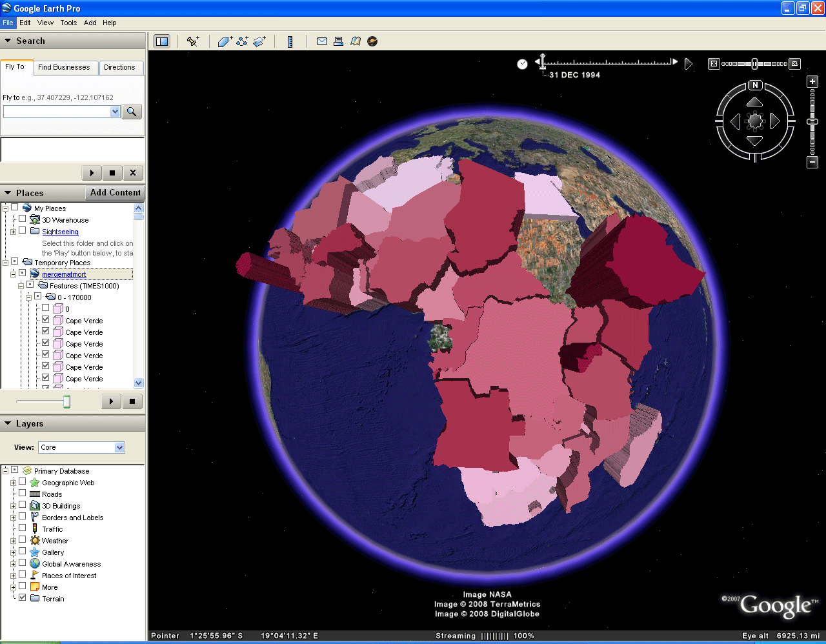The width and height of the screenshot is (826, 644).
Task: Collapse the Search panel
Action: point(8,41)
